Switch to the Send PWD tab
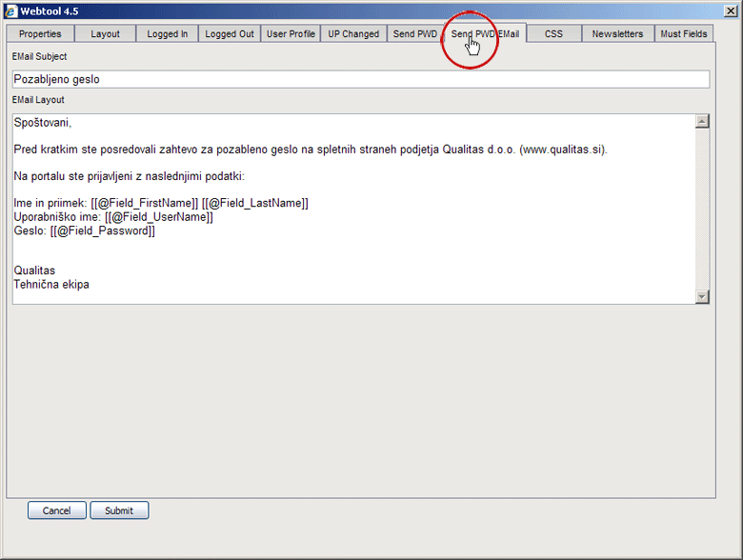This screenshot has width=743, height=560. [x=415, y=33]
